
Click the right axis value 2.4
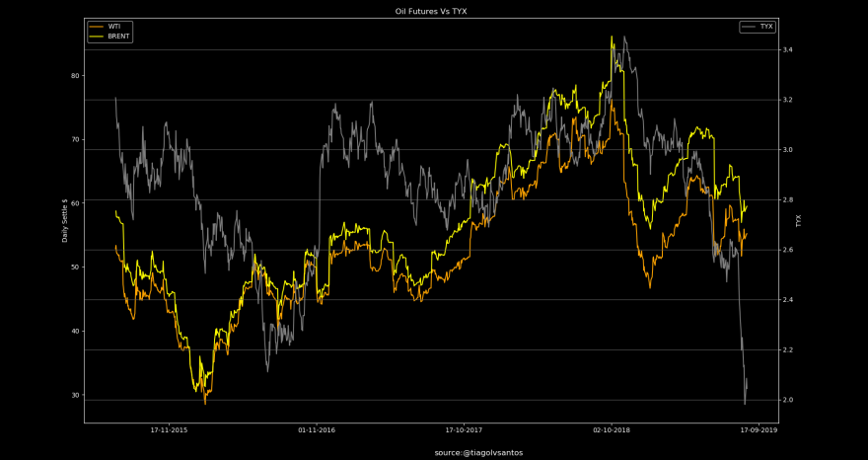[x=787, y=300]
